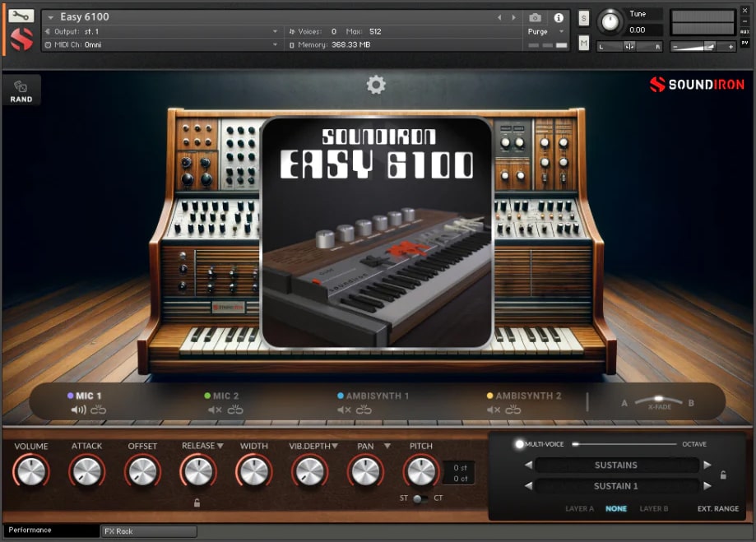
Task: Click the camera snapshot icon
Action: click(535, 18)
